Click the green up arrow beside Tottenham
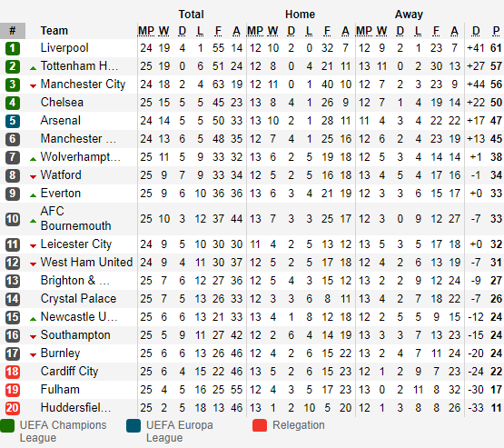This screenshot has width=504, height=448. tap(33, 68)
